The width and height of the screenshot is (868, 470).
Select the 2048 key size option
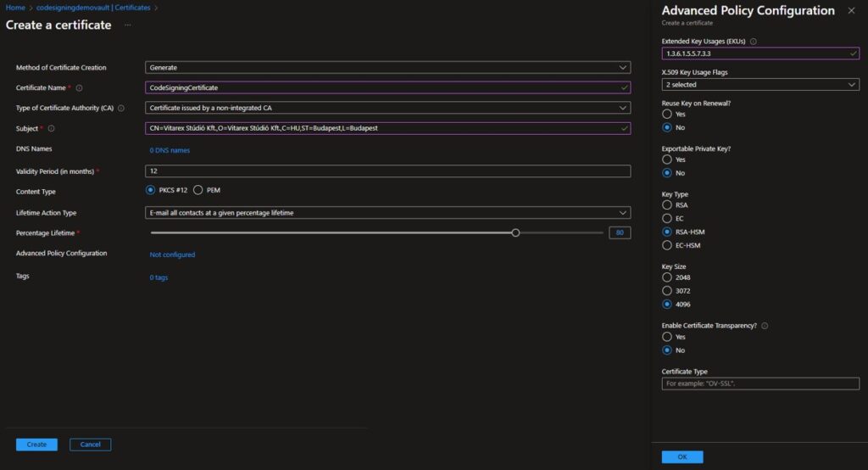(x=667, y=277)
